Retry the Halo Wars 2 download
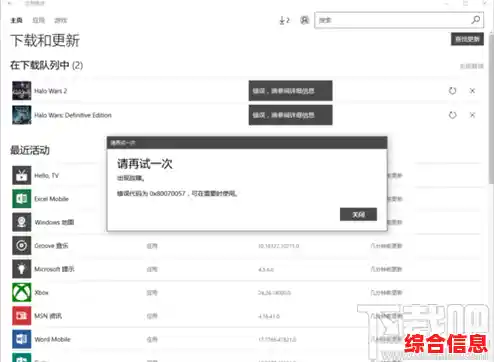The width and height of the screenshot is (494, 362). [x=452, y=91]
